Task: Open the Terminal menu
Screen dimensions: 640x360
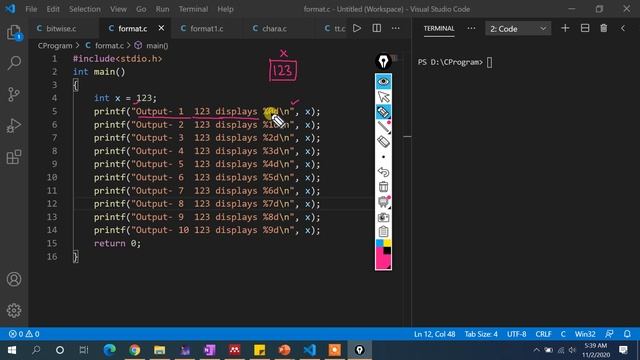Action: (193, 9)
